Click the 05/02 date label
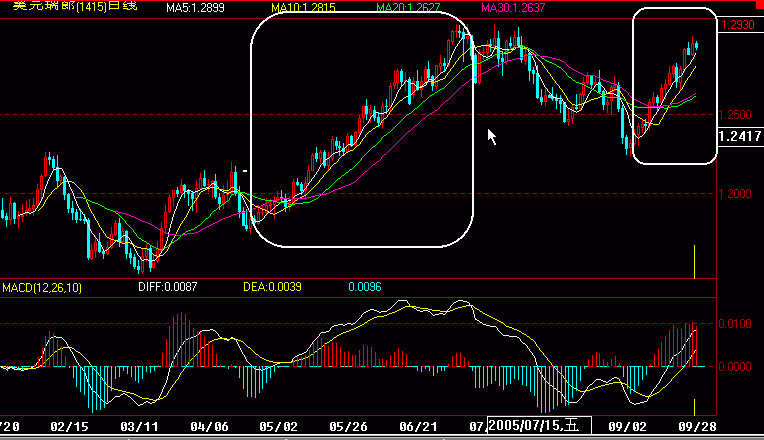This screenshot has height=440, width=764. click(x=279, y=427)
